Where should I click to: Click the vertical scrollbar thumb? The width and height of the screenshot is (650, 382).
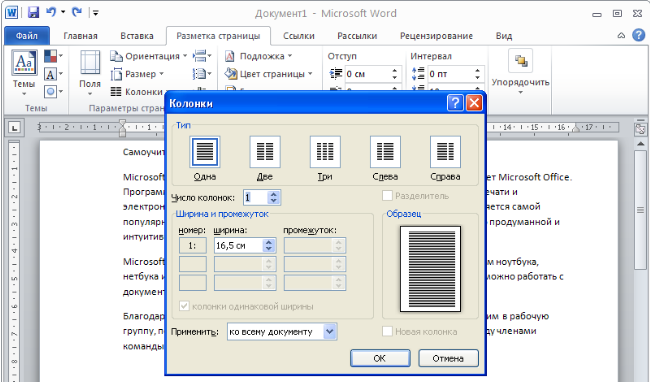pos(640,210)
